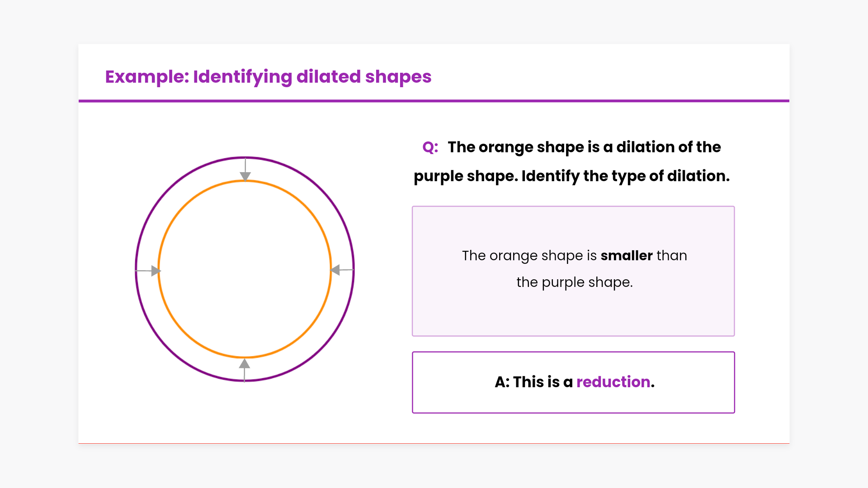Screen dimensions: 868x488
Task: Click "the purple shape." in explanation box
Action: pos(574,282)
